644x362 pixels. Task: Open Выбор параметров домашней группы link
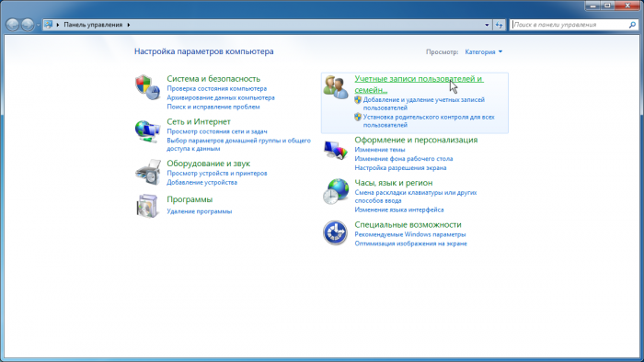click(238, 144)
